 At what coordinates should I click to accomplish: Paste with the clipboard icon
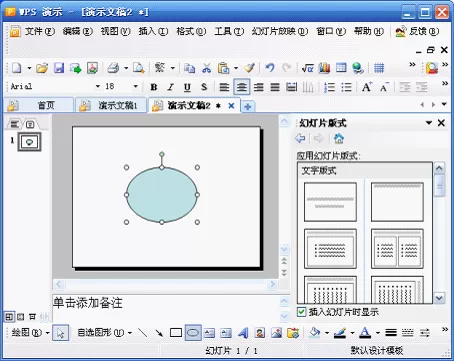(x=223, y=68)
